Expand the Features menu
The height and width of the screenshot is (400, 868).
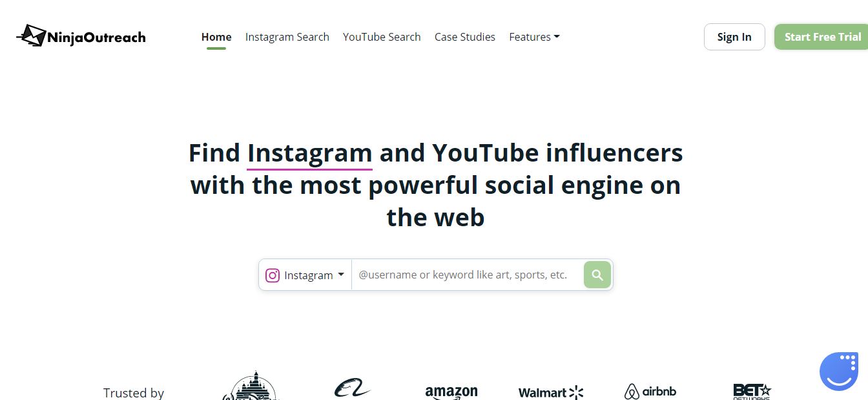[534, 37]
